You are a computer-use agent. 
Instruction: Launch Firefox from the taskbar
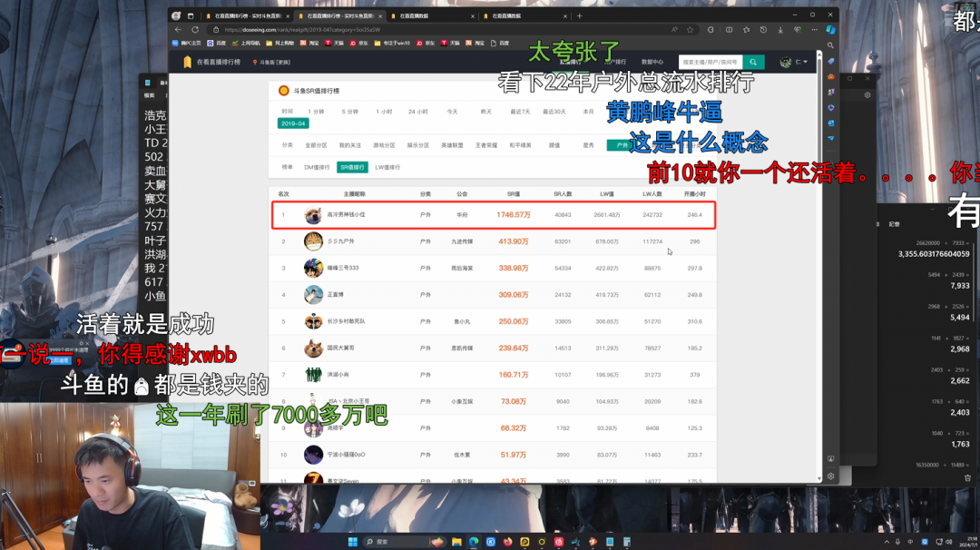click(507, 541)
